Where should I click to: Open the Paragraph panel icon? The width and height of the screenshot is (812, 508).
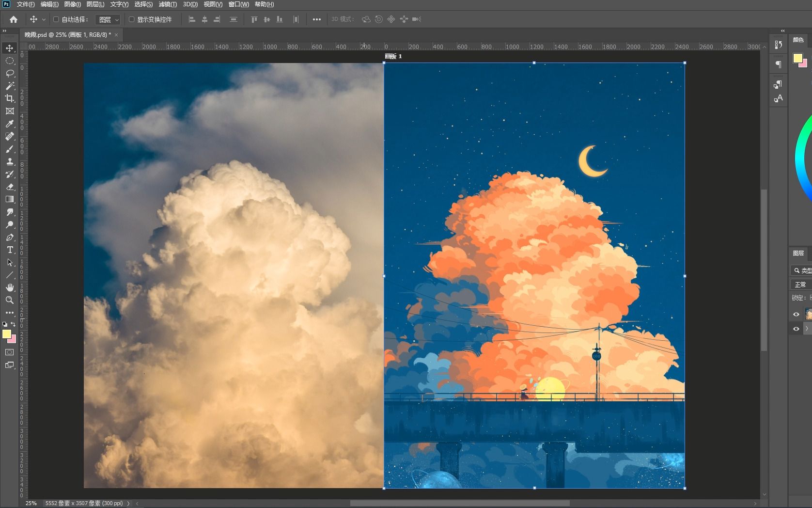pos(778,64)
